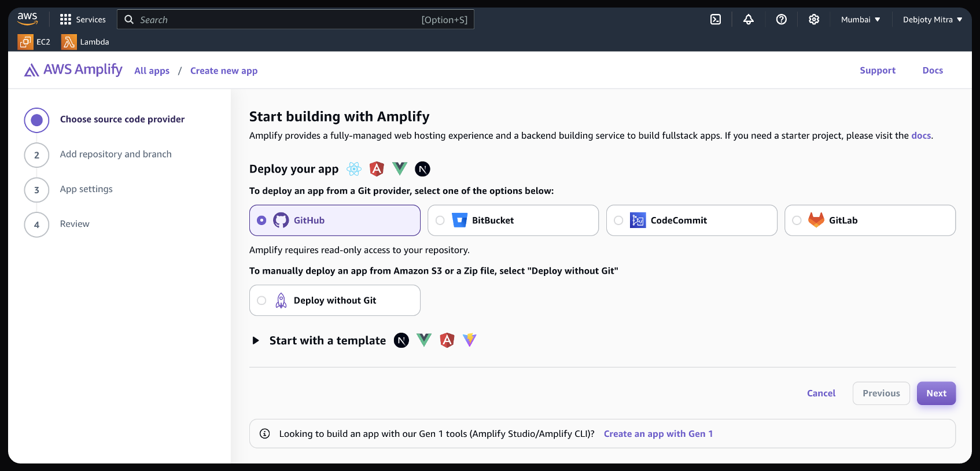Click the Next.js icon beside Deploy your app
This screenshot has width=980, height=471.
[423, 169]
